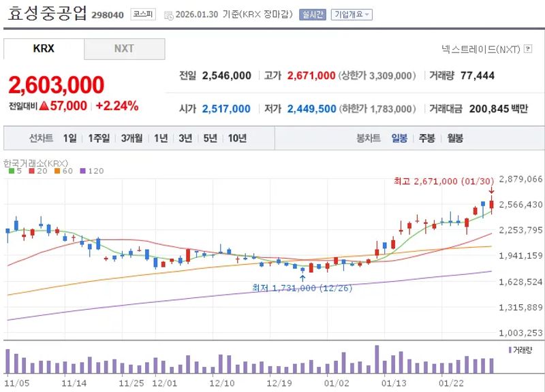Click the change amount 57,000
The width and height of the screenshot is (545, 392).
69,105
